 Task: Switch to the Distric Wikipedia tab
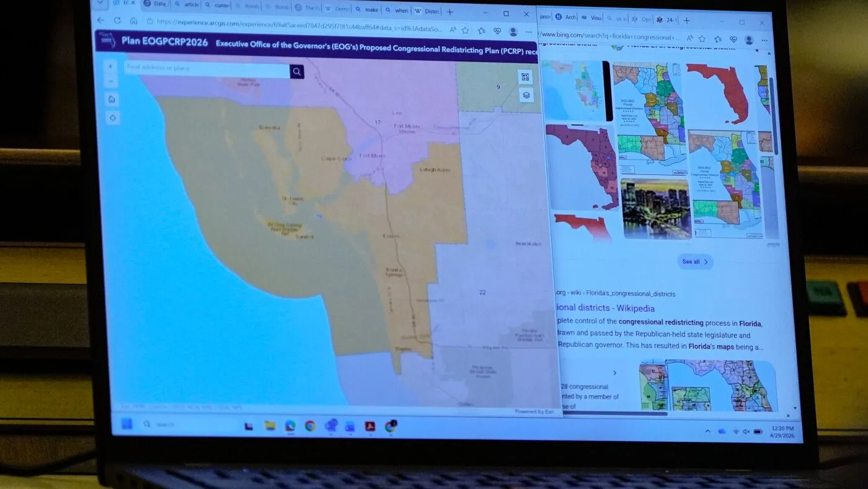(426, 11)
